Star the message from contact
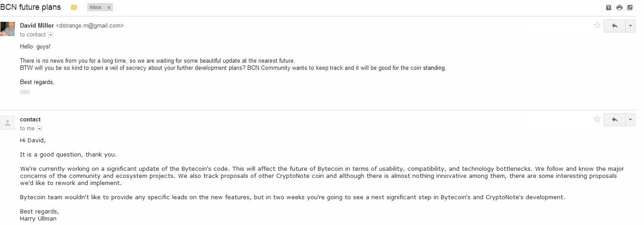Viewport: 644px width, 225px height. tap(597, 119)
